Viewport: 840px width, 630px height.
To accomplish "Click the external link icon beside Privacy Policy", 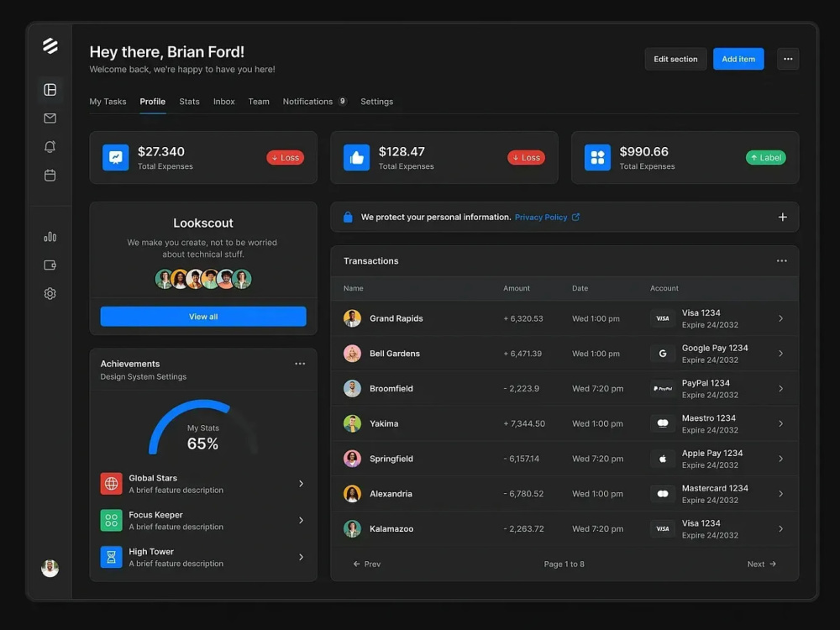I will click(576, 217).
